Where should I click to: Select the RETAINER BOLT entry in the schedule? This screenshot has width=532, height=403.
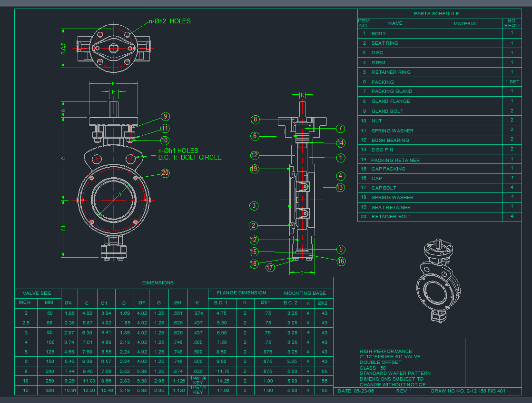click(391, 217)
